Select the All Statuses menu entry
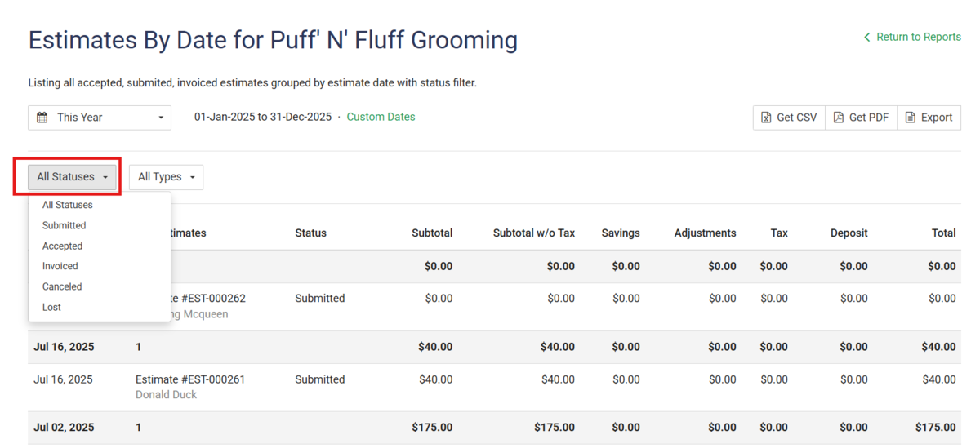The height and width of the screenshot is (448, 980). [x=68, y=205]
